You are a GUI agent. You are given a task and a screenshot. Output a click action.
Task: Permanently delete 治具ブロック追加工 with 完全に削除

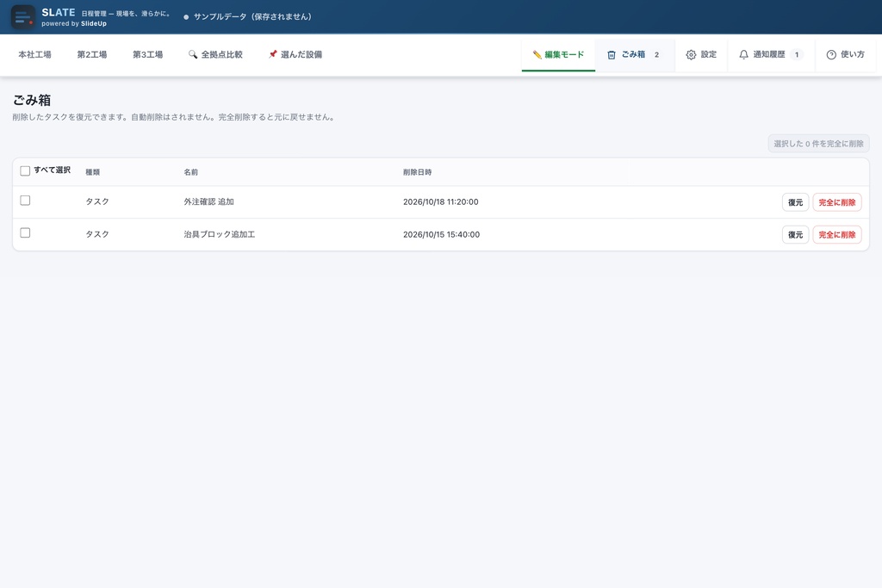pyautogui.click(x=837, y=234)
